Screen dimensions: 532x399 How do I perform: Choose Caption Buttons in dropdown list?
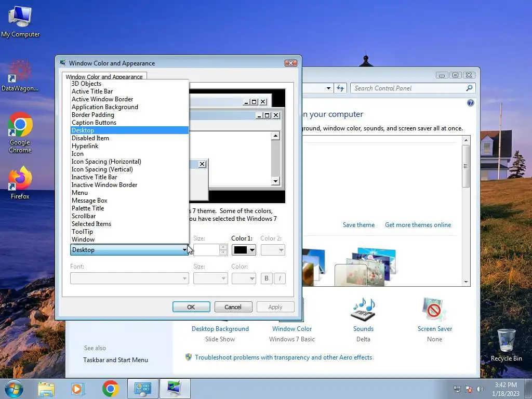pos(129,123)
